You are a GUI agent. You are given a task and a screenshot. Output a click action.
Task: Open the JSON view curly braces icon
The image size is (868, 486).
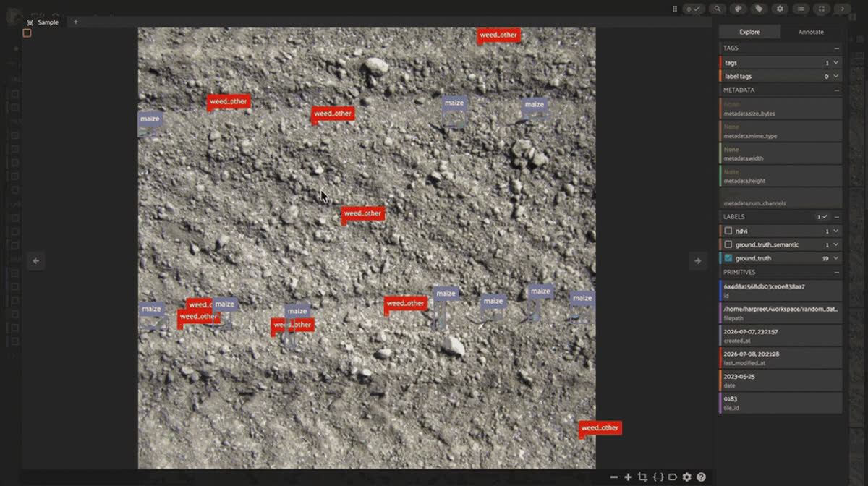pos(658,477)
